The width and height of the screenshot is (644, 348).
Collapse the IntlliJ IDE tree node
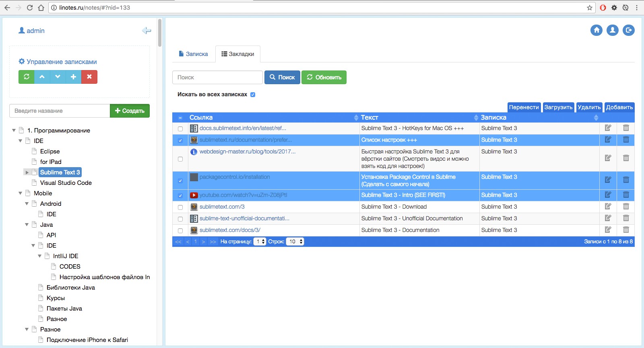40,256
